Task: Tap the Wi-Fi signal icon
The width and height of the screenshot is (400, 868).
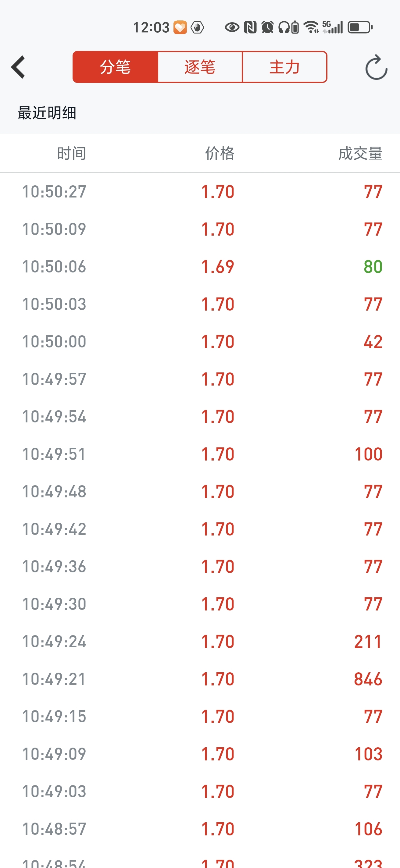Action: pyautogui.click(x=311, y=27)
